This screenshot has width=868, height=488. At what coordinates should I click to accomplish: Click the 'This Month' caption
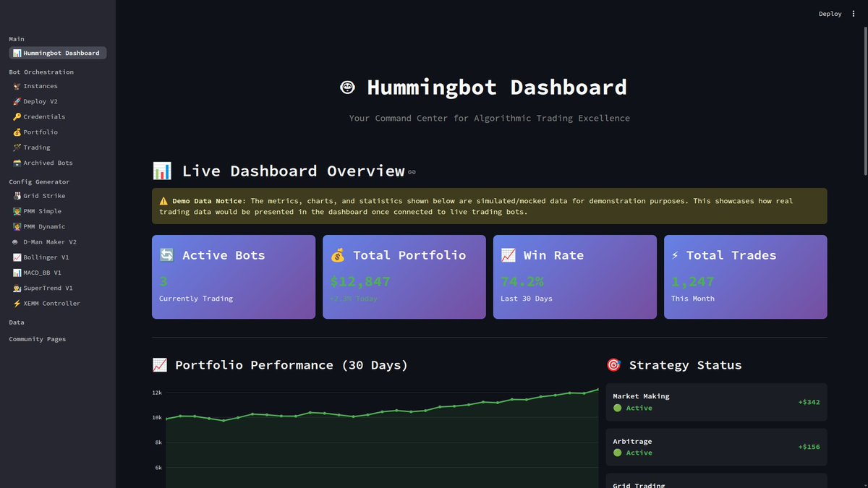[693, 299]
